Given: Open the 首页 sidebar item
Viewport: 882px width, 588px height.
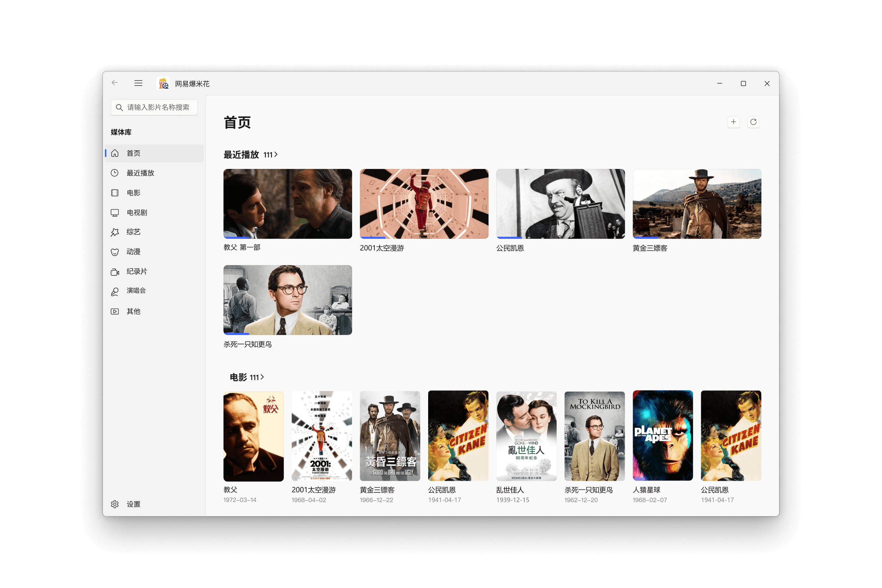Looking at the screenshot, I should (154, 153).
